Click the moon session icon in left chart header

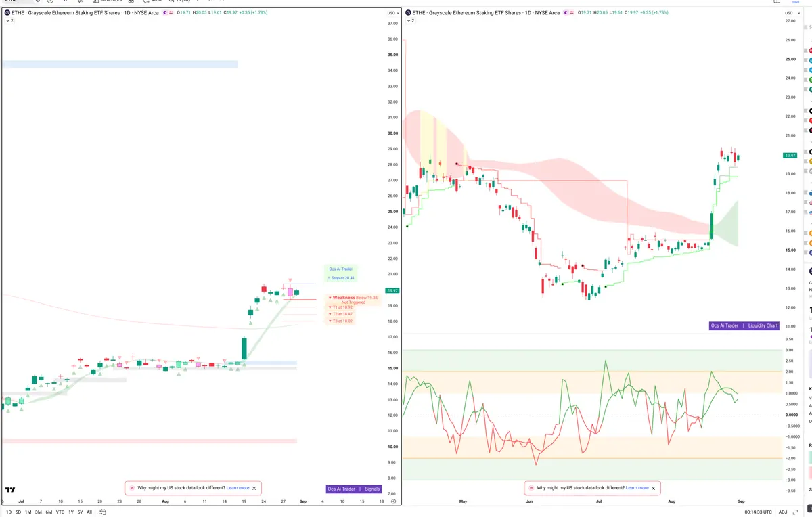tap(165, 13)
